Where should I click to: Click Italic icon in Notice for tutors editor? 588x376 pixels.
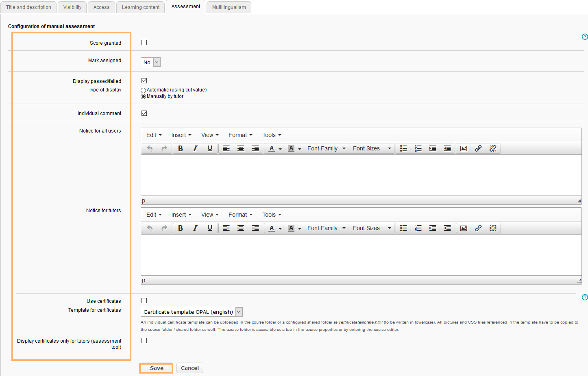click(x=195, y=228)
